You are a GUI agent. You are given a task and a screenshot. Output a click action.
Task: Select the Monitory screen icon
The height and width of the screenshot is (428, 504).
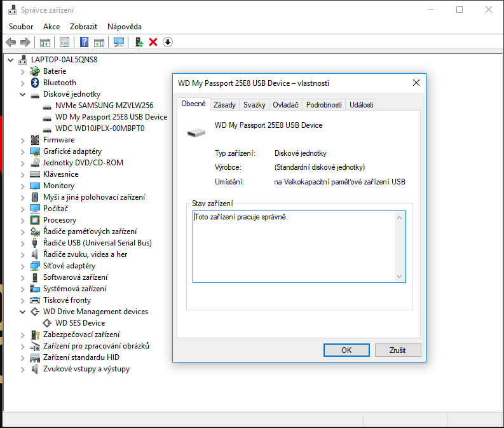pyautogui.click(x=35, y=186)
